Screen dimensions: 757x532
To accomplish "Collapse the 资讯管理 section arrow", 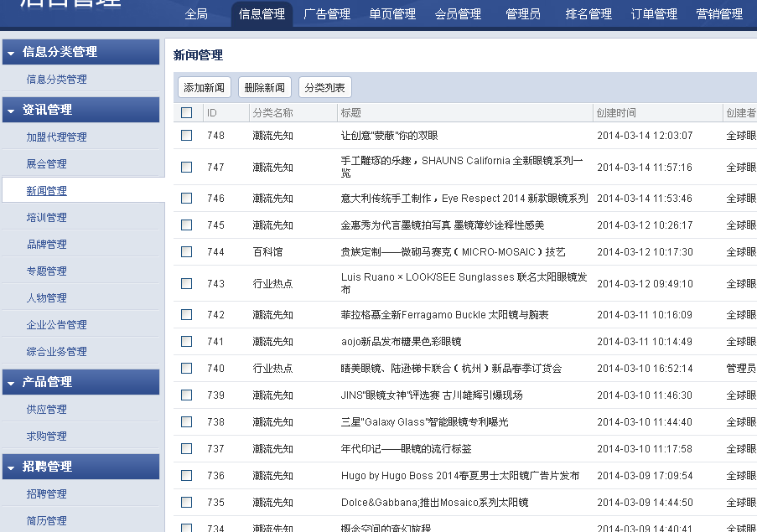I will (11, 111).
